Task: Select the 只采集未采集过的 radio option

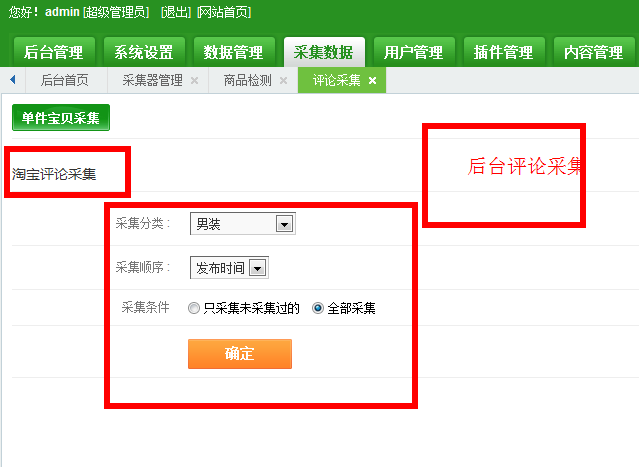Action: 194,308
